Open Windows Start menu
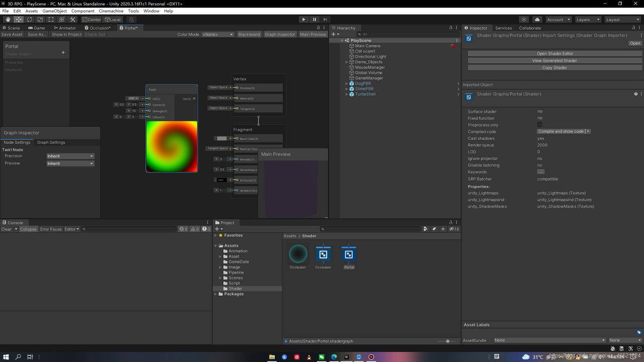 [6, 357]
